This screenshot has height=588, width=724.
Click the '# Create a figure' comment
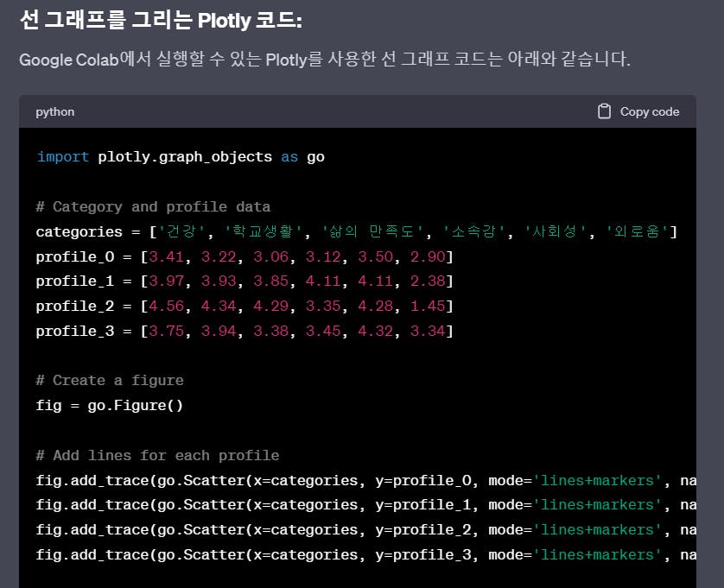tap(110, 380)
